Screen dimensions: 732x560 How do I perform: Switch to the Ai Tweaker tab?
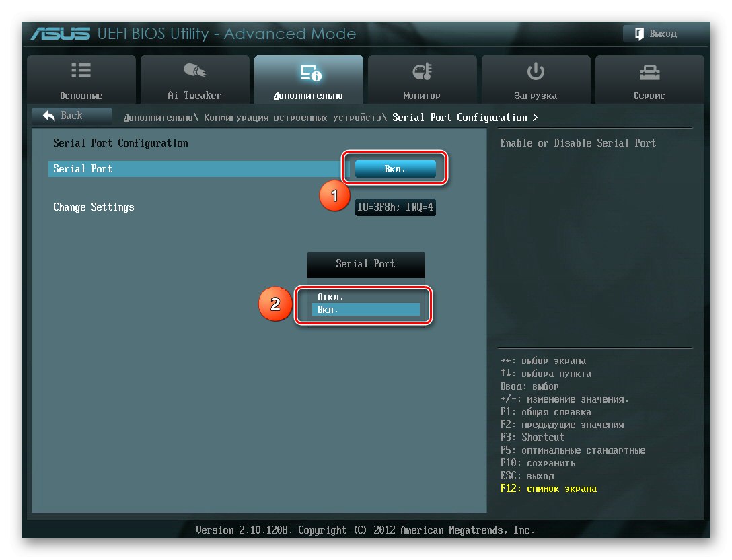194,79
